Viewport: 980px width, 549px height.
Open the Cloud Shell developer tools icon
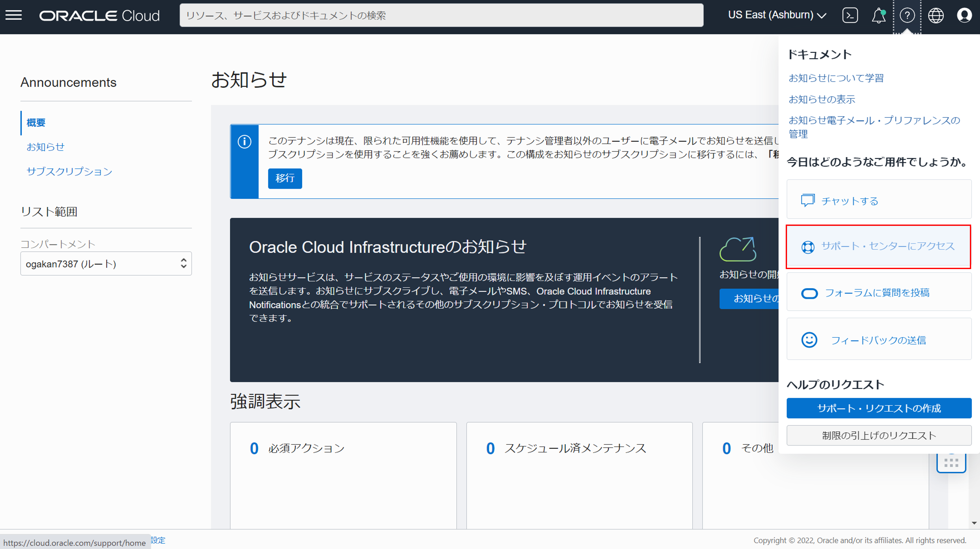850,15
